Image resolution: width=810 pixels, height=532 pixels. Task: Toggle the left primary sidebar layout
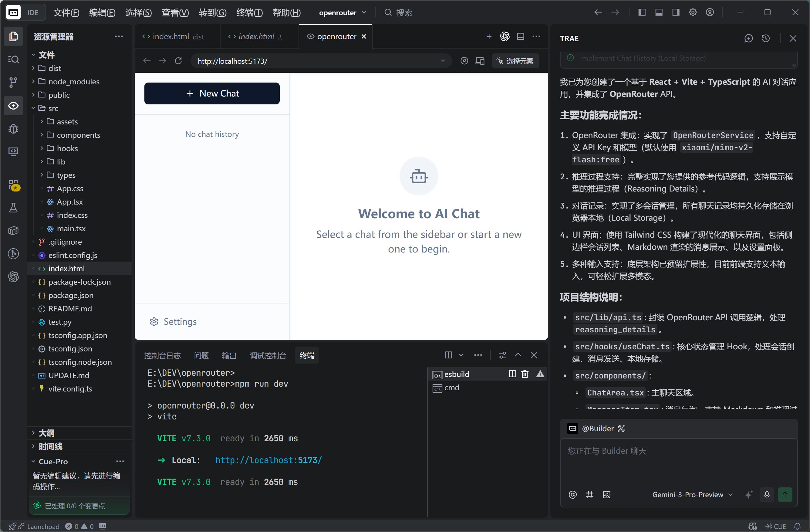coord(642,12)
